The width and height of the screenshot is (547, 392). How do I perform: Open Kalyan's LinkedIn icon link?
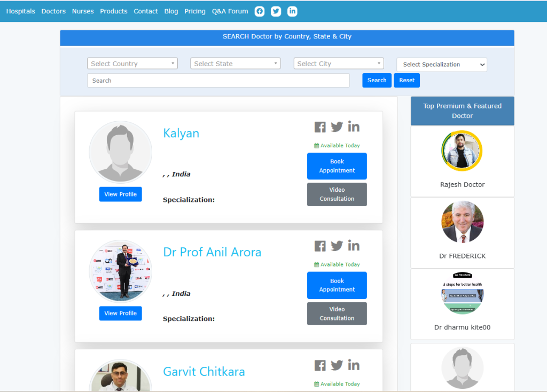pyautogui.click(x=354, y=127)
